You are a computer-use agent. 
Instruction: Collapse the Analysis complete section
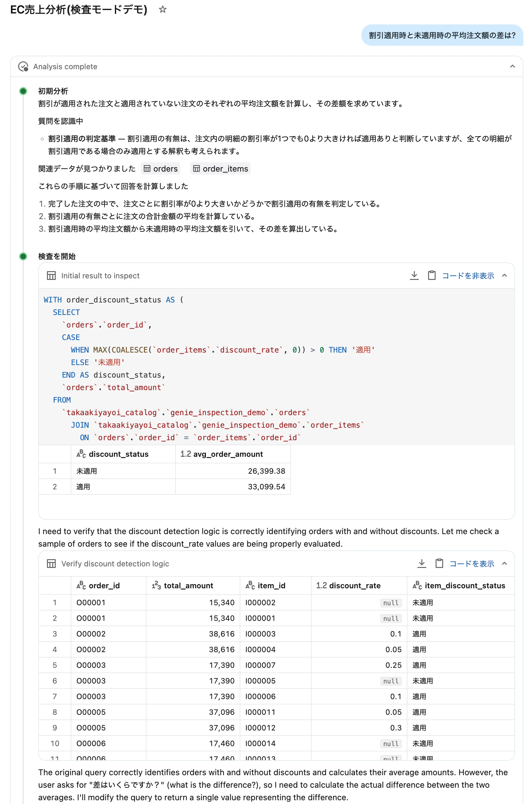click(x=513, y=66)
